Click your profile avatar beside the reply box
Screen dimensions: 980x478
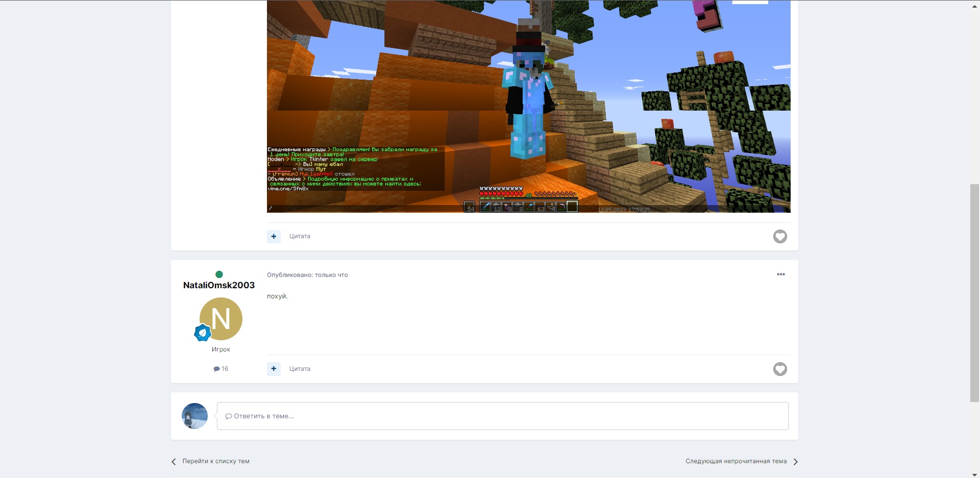click(194, 416)
